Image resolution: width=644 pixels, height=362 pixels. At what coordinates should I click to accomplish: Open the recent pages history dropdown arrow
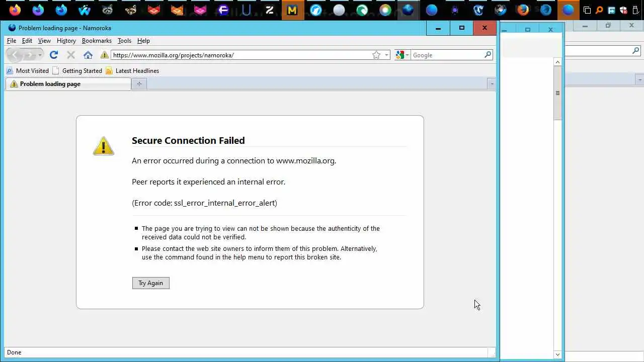click(40, 55)
